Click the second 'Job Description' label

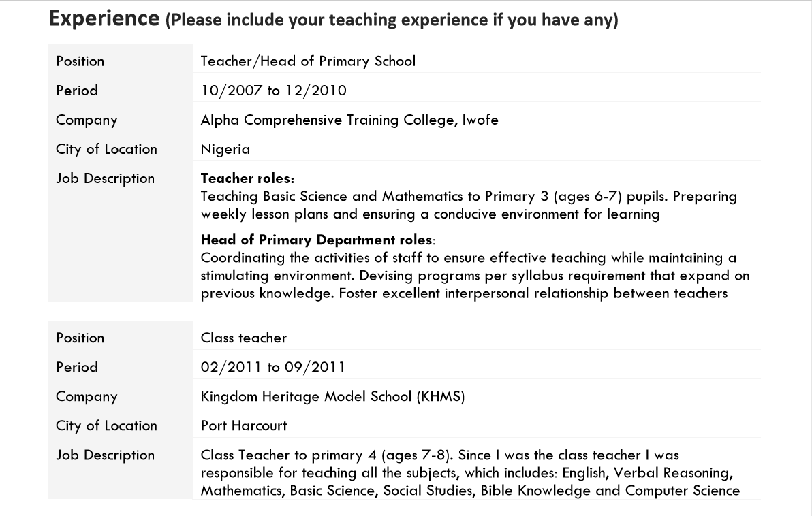pyautogui.click(x=106, y=455)
